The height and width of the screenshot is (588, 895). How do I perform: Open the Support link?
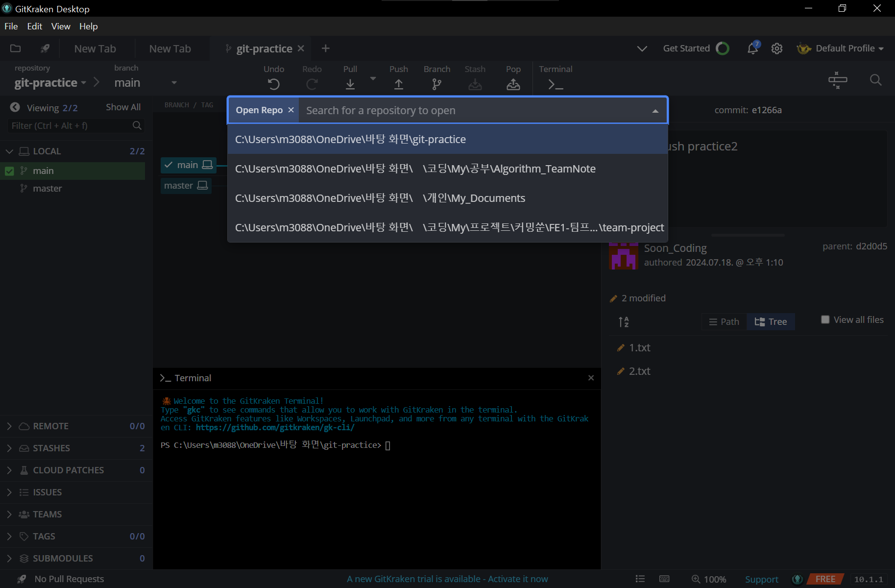pyautogui.click(x=761, y=579)
